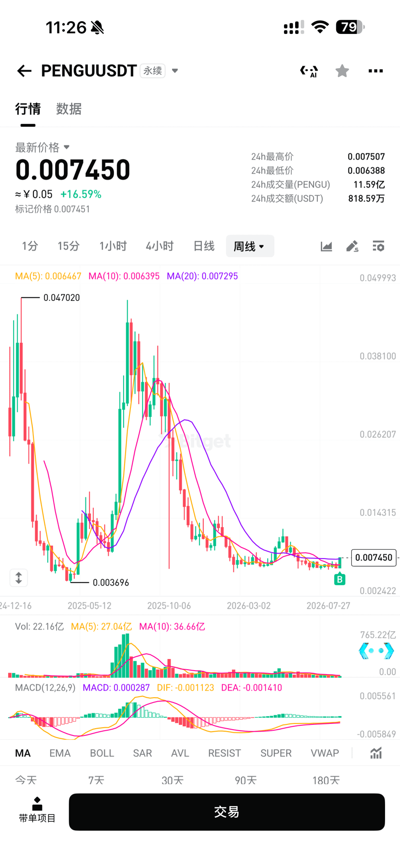
Task: Tap the +16.59% change value
Action: click(x=81, y=194)
